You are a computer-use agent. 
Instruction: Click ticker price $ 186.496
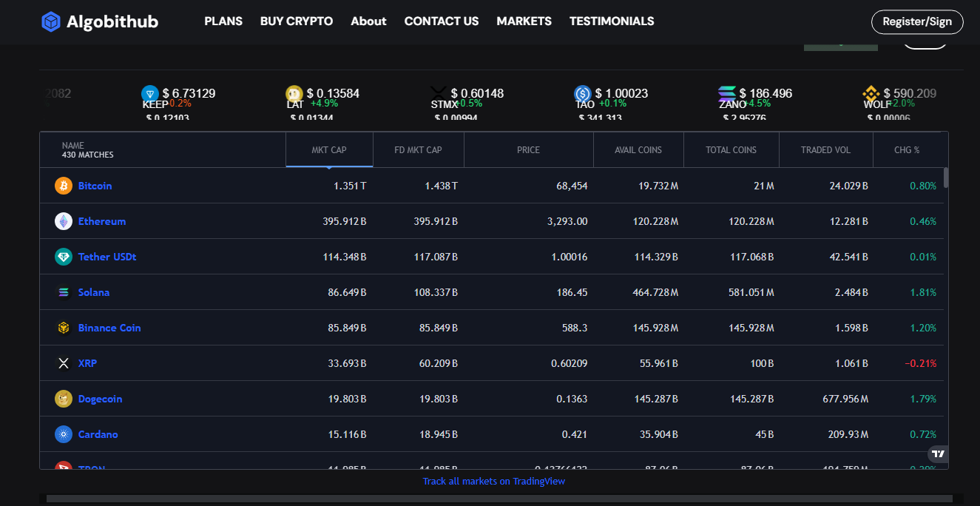[x=766, y=93]
